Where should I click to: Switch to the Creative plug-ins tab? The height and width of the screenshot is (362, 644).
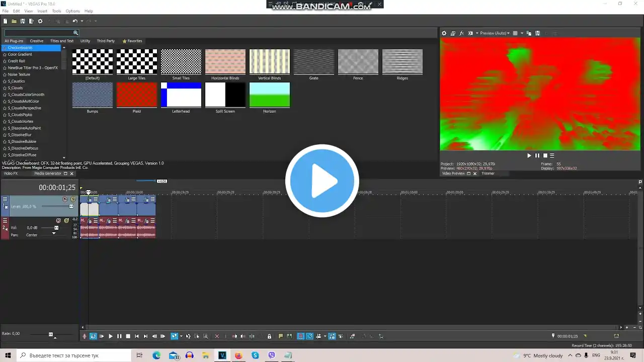point(37,41)
